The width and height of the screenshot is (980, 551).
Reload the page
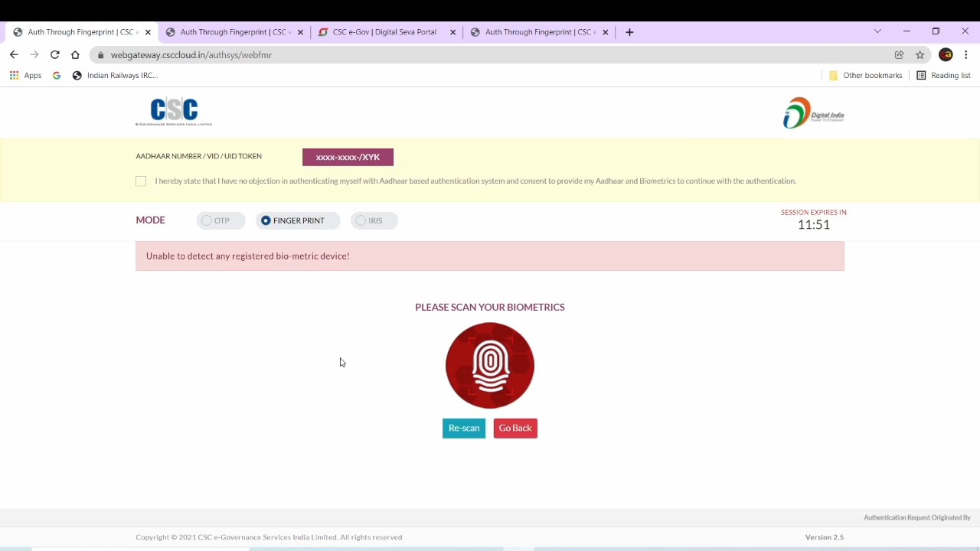pos(55,55)
